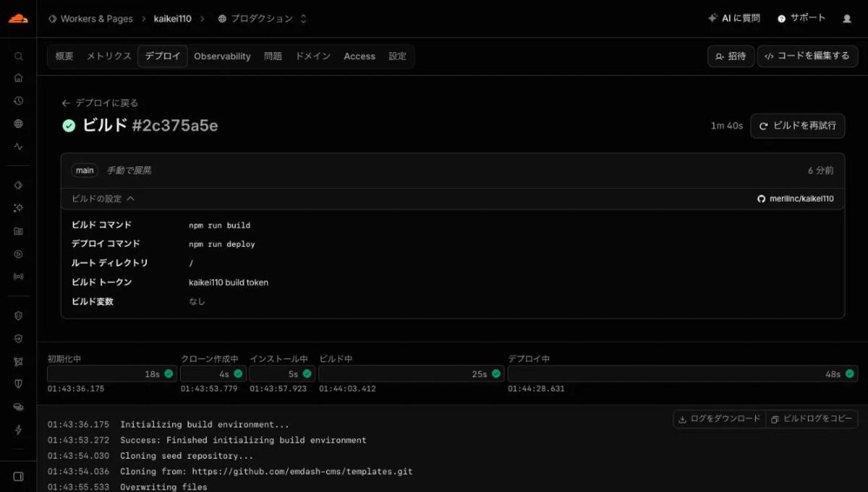Click the クローン作成中 4s progress bar
The height and width of the screenshot is (492, 868).
pyautogui.click(x=213, y=374)
